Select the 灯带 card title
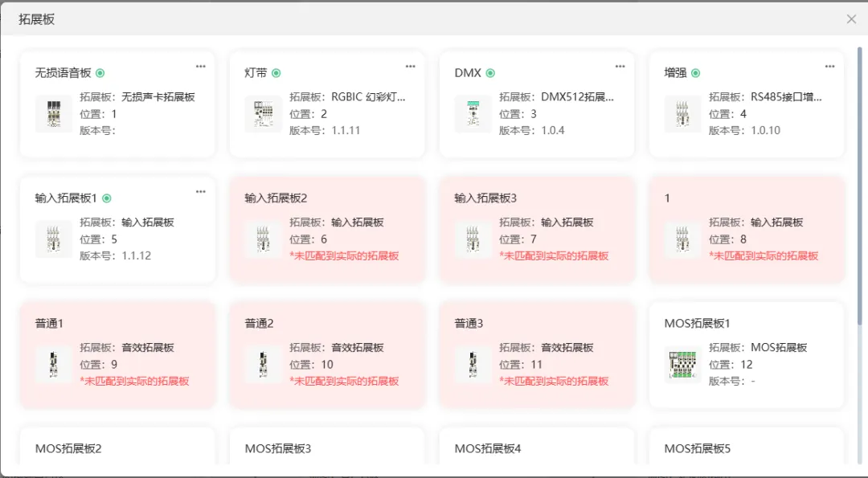This screenshot has width=868, height=478. [256, 73]
